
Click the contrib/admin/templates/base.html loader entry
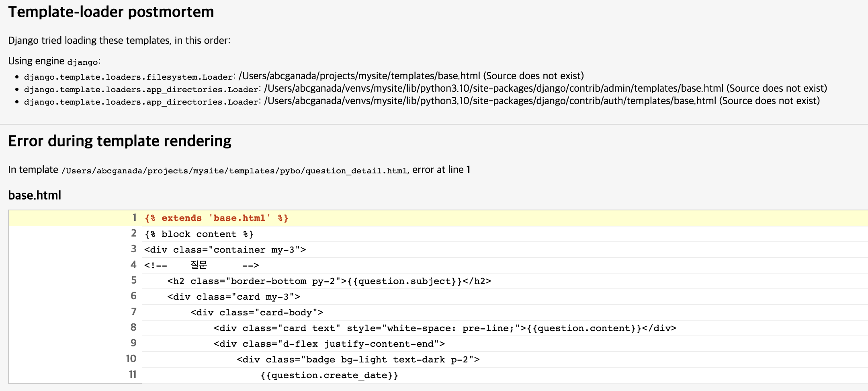click(426, 88)
